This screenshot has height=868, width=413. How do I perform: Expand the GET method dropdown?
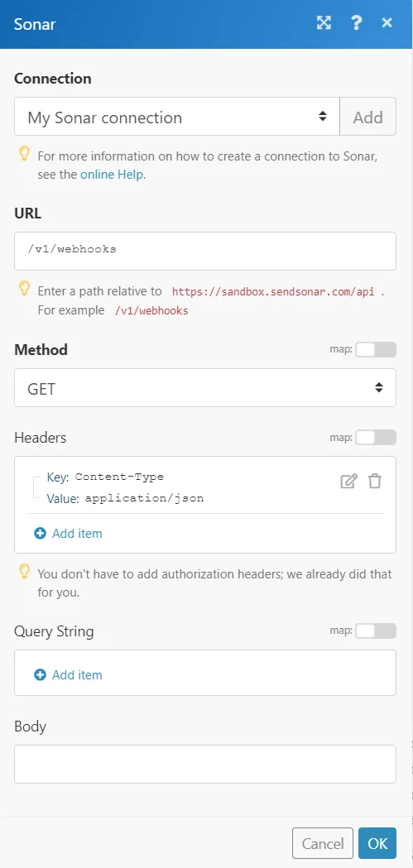205,387
